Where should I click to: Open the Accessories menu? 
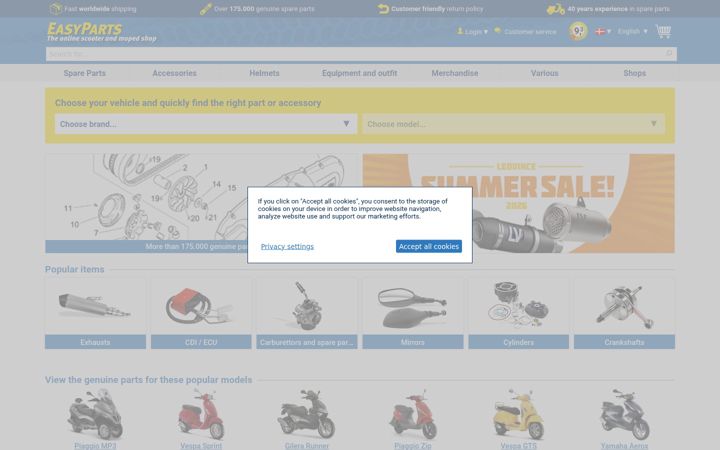(x=174, y=73)
